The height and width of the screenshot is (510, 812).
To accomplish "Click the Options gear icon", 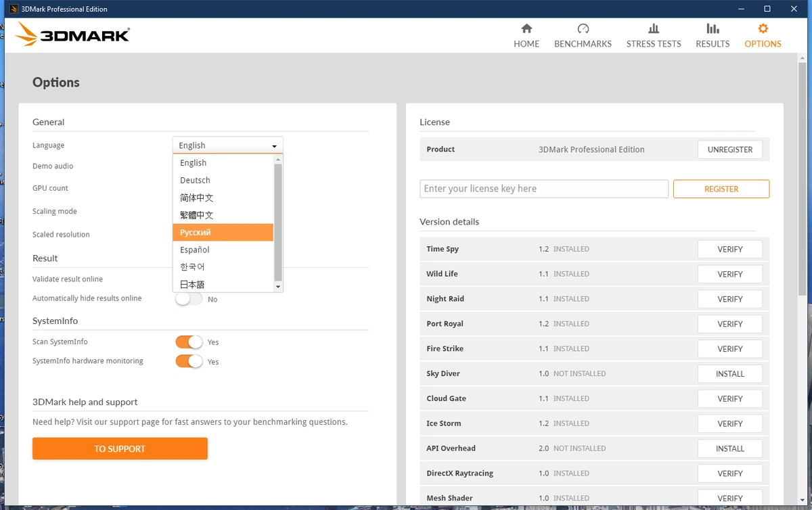I will (x=763, y=28).
